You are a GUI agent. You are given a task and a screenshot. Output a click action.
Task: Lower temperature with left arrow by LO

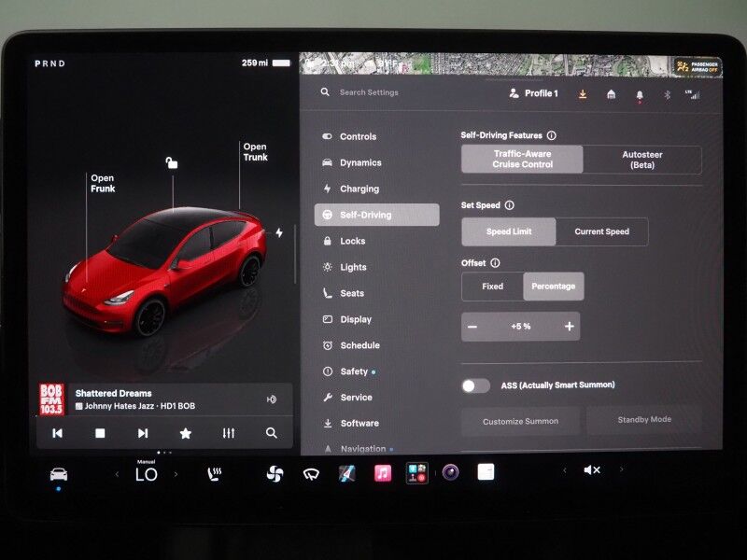pos(118,474)
